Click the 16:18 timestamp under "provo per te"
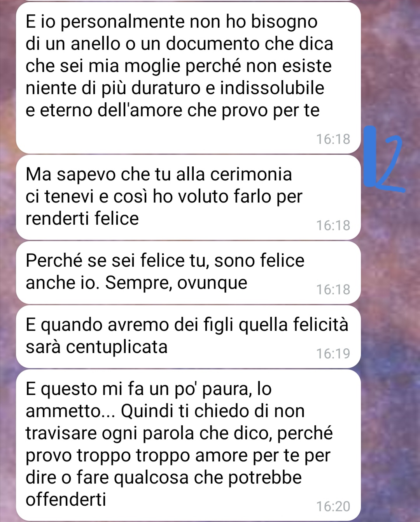The width and height of the screenshot is (420, 522). click(x=333, y=139)
